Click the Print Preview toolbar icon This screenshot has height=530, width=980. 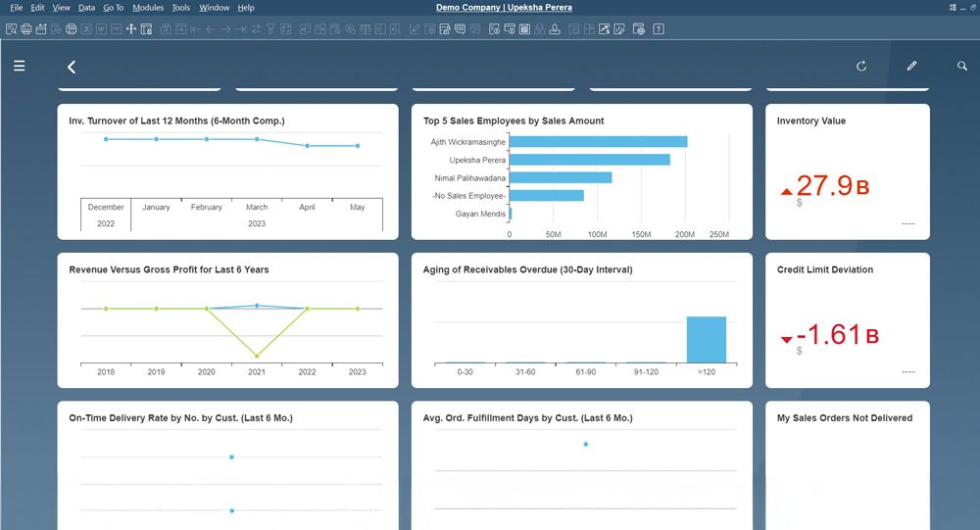tap(11, 29)
